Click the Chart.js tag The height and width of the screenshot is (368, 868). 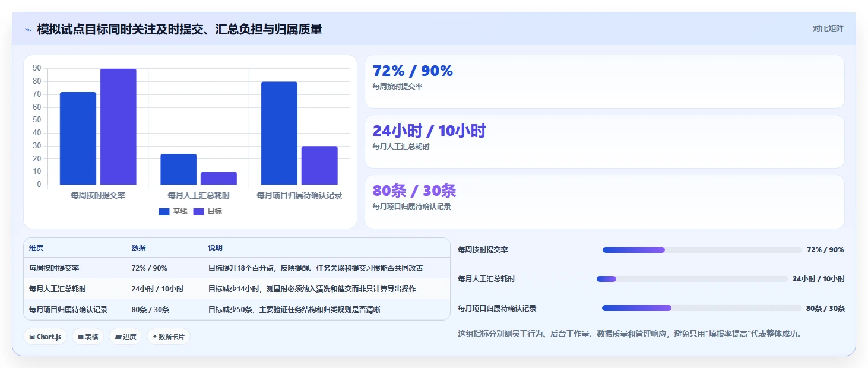point(45,337)
